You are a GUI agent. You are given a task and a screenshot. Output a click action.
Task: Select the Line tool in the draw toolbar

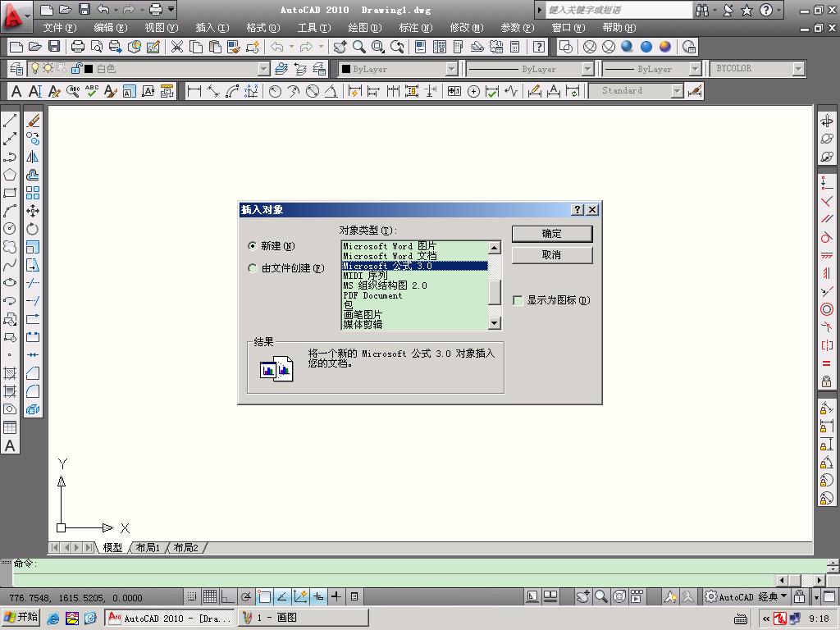[10, 121]
